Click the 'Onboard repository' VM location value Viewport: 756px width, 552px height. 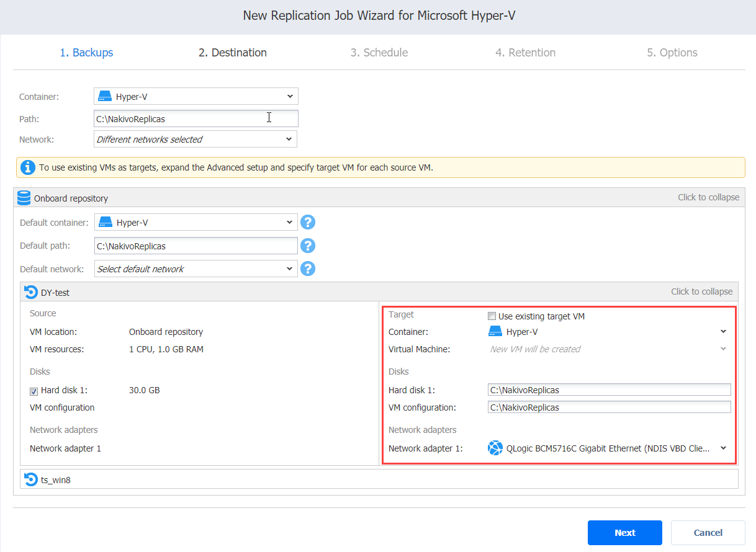click(x=166, y=332)
